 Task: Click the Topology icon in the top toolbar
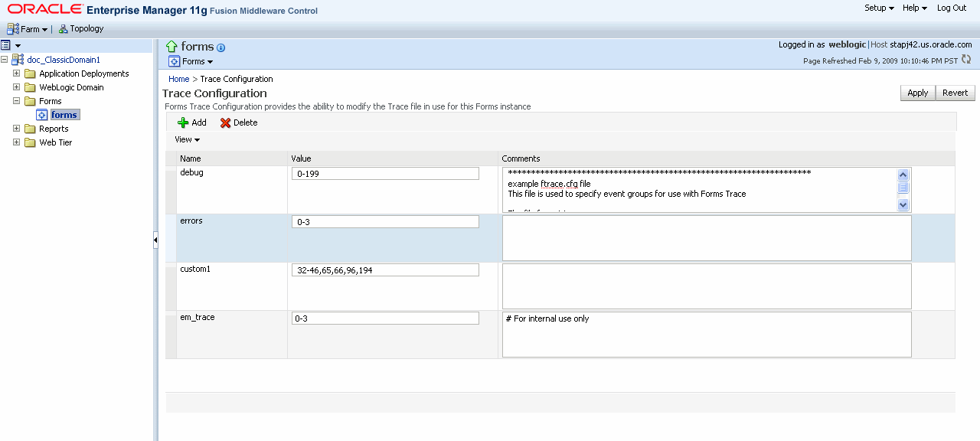pyautogui.click(x=64, y=28)
